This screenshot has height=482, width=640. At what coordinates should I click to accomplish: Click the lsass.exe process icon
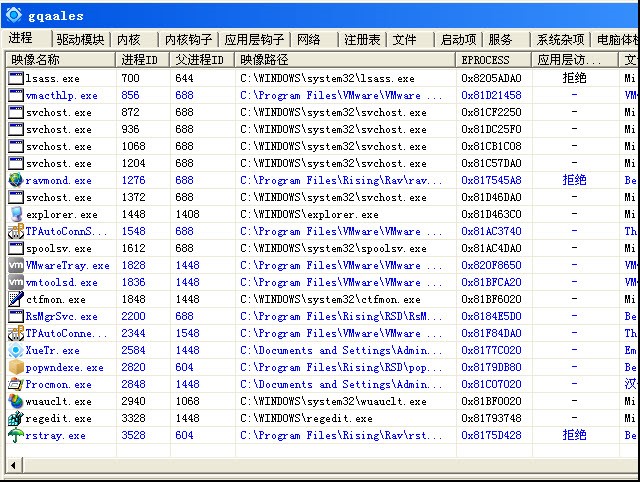[x=16, y=78]
